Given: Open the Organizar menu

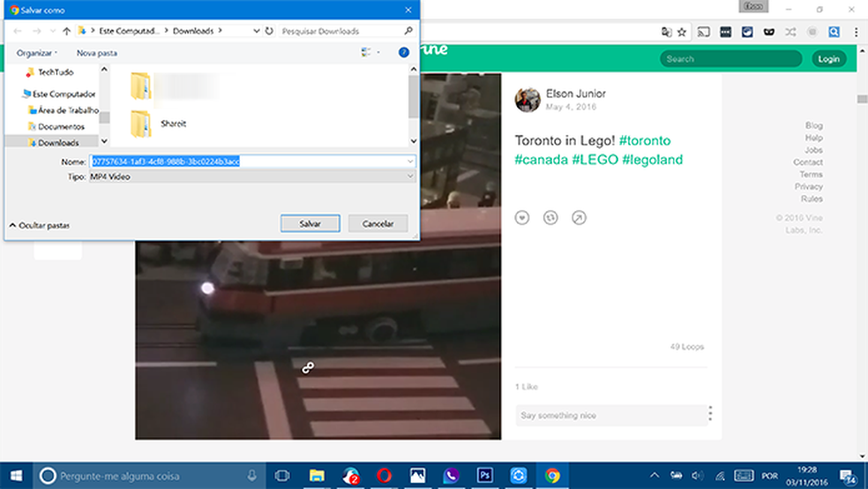Looking at the screenshot, I should point(36,53).
